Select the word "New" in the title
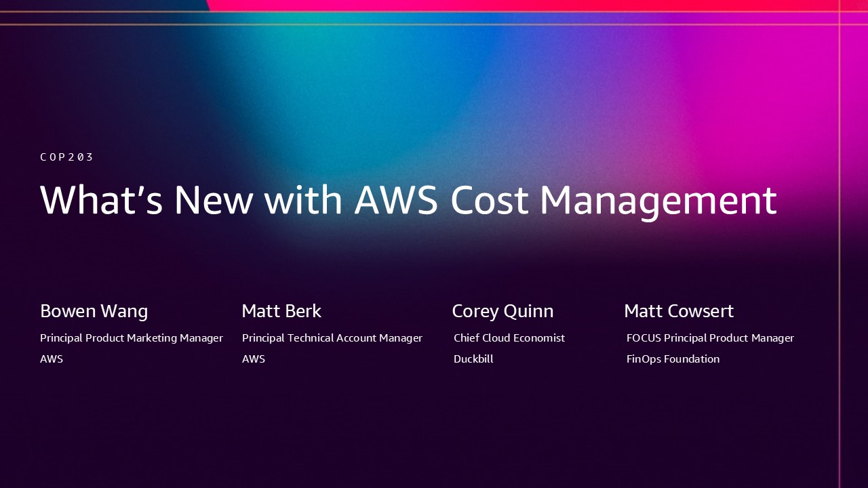The width and height of the screenshot is (868, 488). point(213,201)
